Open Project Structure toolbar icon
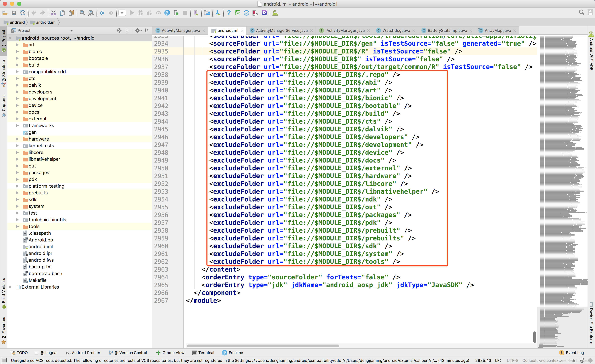 click(x=207, y=13)
